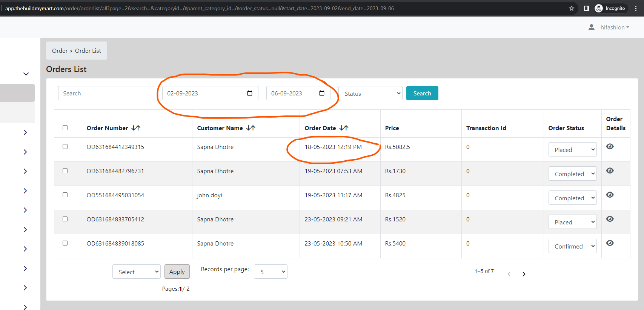View details of order OD631684412349315
Screen dimensions: 644x310
[610, 147]
